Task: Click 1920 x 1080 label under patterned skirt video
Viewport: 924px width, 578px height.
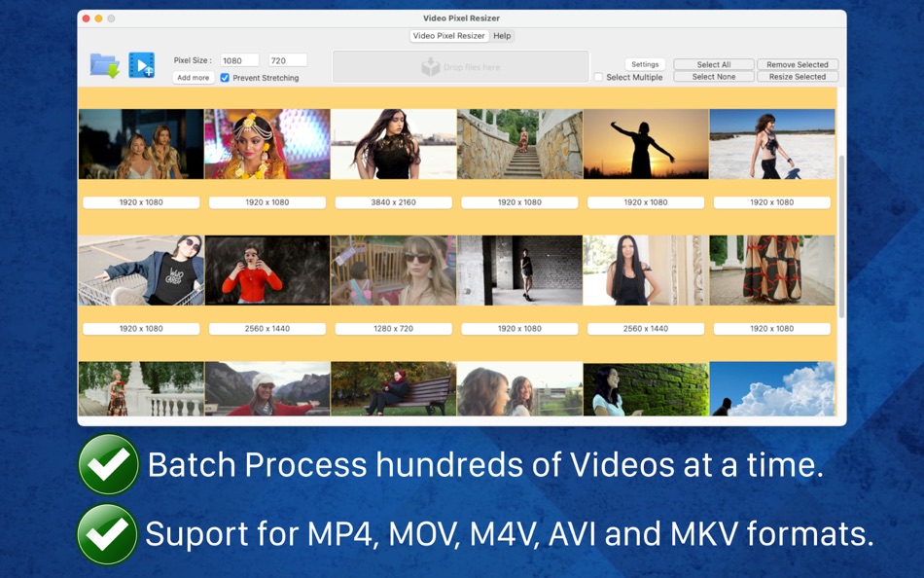Action: click(x=772, y=329)
